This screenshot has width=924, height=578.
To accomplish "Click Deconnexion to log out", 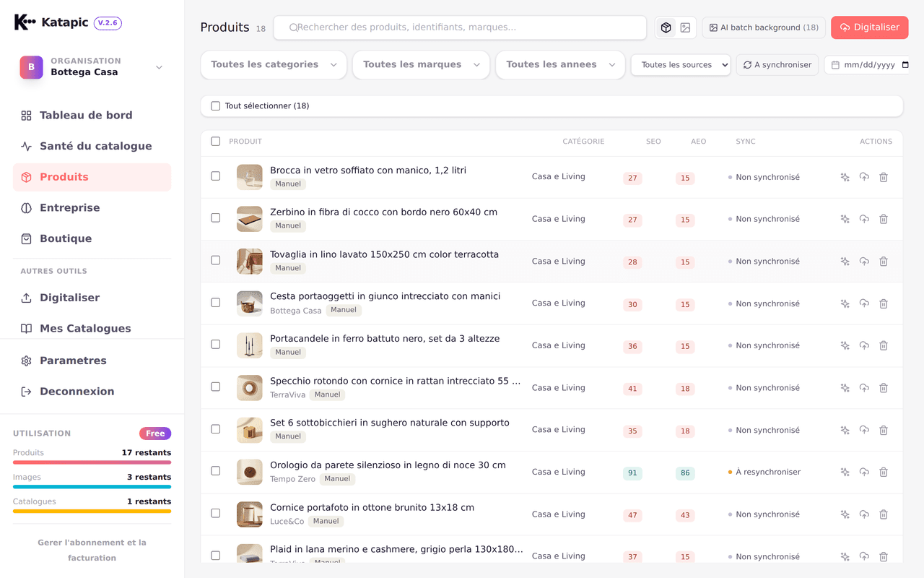I will tap(92, 392).
